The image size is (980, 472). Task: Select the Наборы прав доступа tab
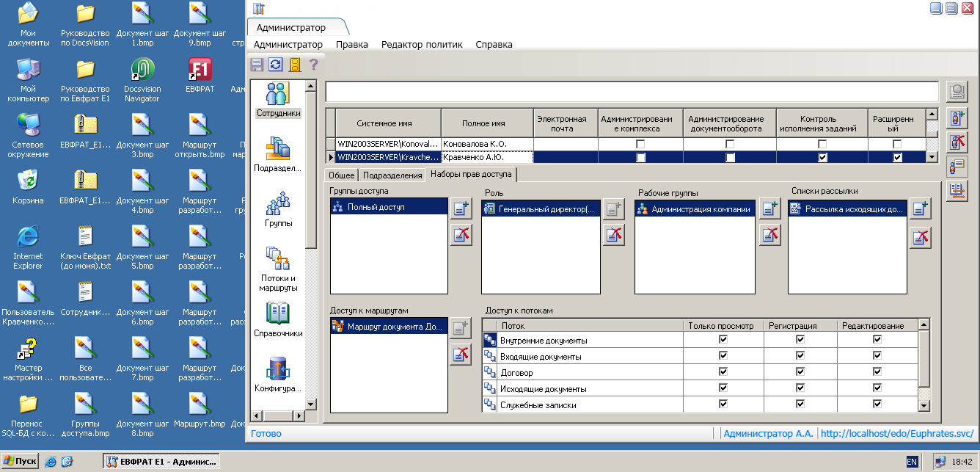click(x=472, y=174)
